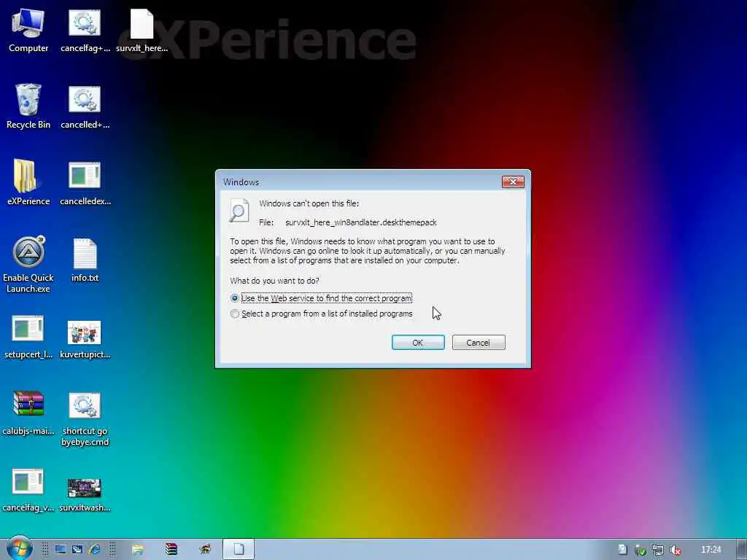This screenshot has height=560, width=747.
Task: Open WinRAR from the taskbar
Action: 171,550
